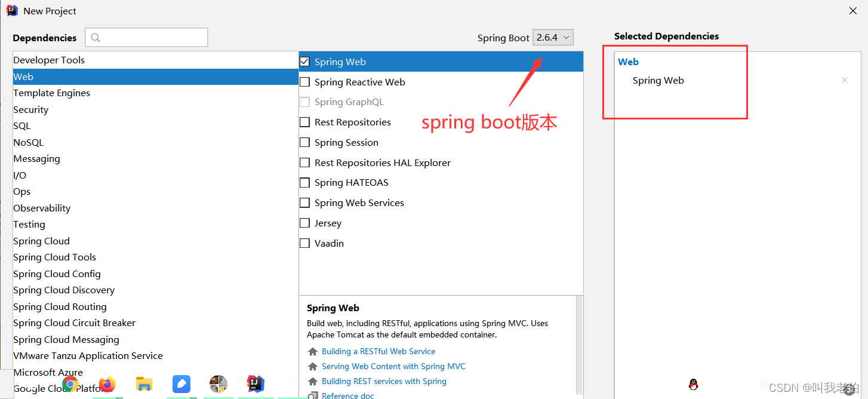Click home icon beside Building REST services
The image size is (868, 399).
coord(312,382)
